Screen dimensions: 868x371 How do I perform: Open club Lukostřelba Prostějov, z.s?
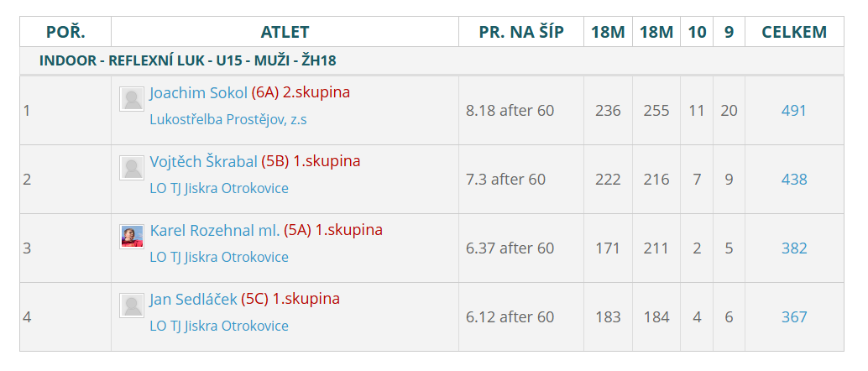point(228,119)
